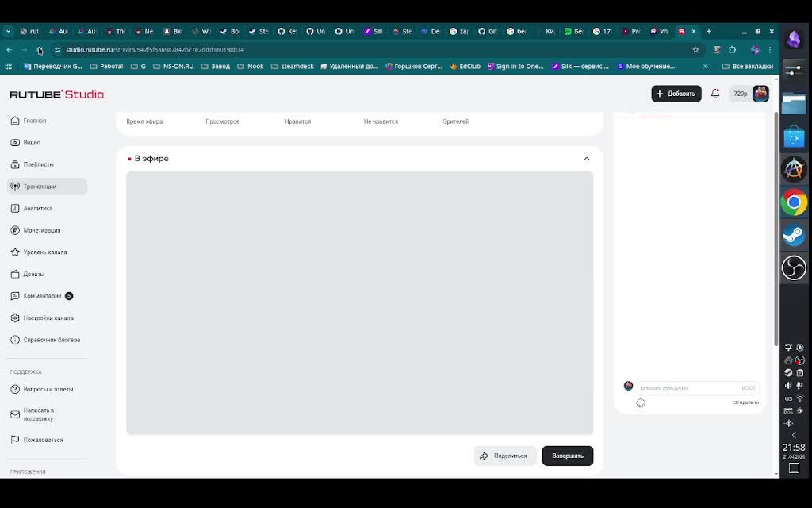Launch OBS Studio from the panel
The image size is (812, 508).
click(794, 268)
